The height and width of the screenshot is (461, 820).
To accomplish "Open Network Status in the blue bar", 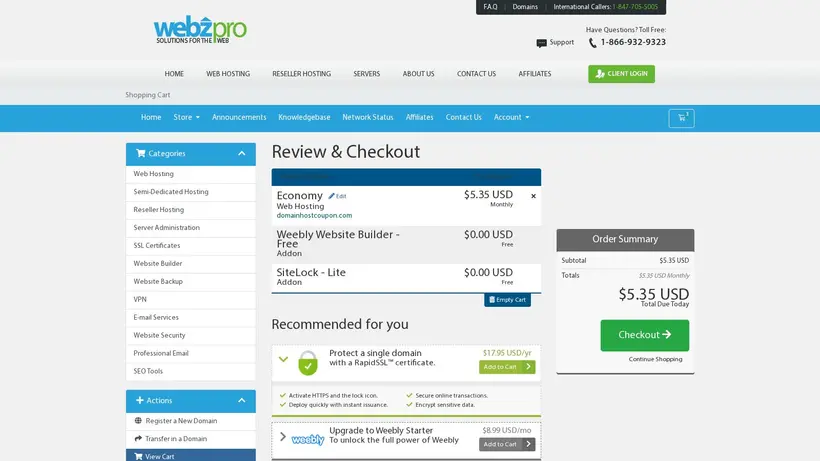I will click(x=368, y=117).
